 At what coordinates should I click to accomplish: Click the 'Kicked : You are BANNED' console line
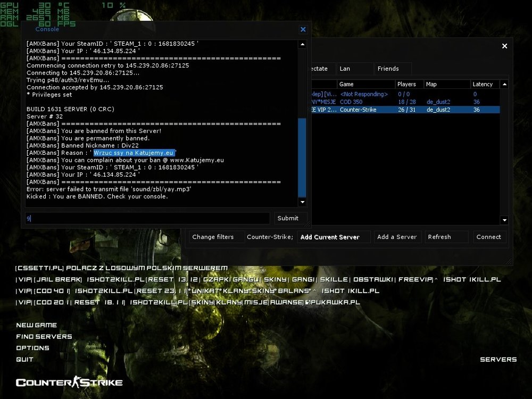[x=97, y=196]
